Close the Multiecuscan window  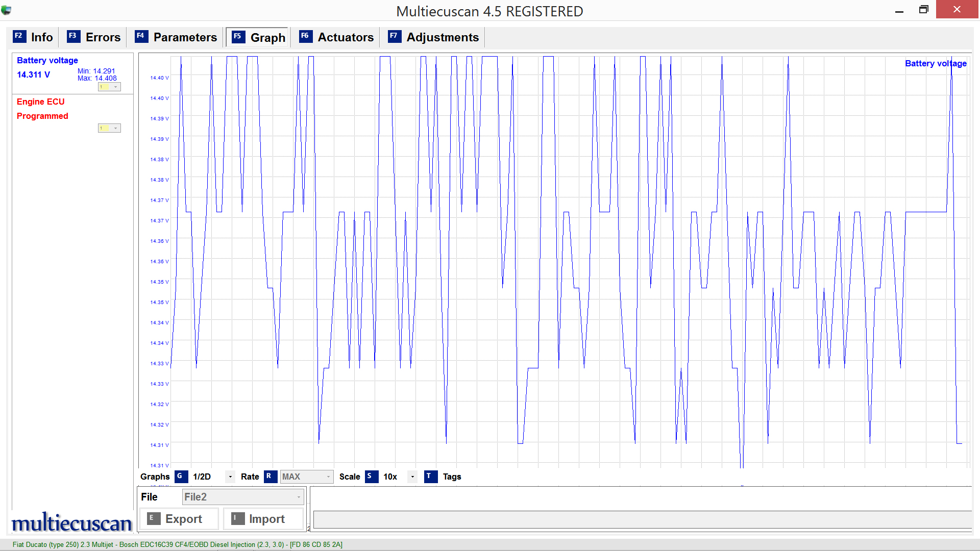[957, 10]
